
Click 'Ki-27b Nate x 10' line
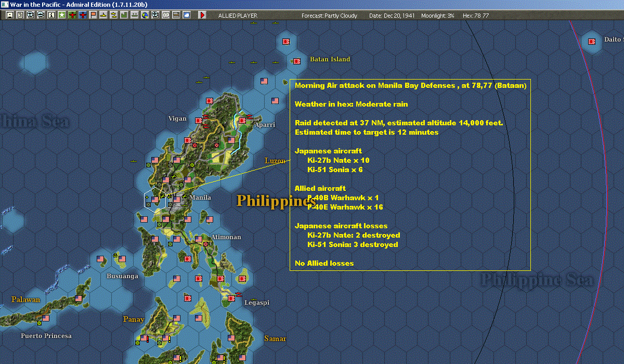(x=339, y=160)
